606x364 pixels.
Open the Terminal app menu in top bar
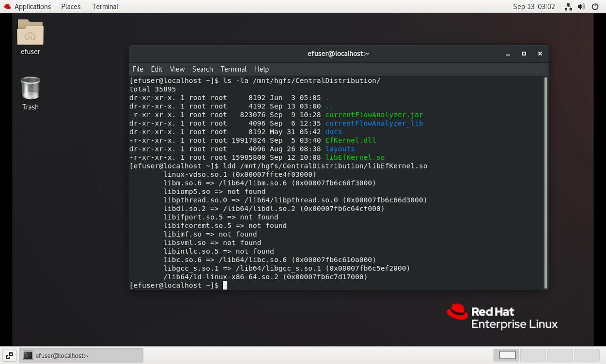pyautogui.click(x=105, y=7)
